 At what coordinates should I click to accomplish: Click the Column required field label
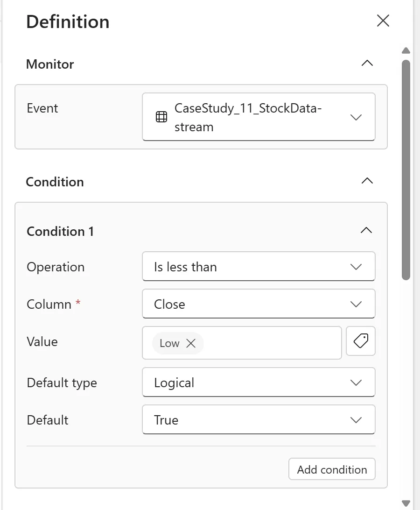54,304
